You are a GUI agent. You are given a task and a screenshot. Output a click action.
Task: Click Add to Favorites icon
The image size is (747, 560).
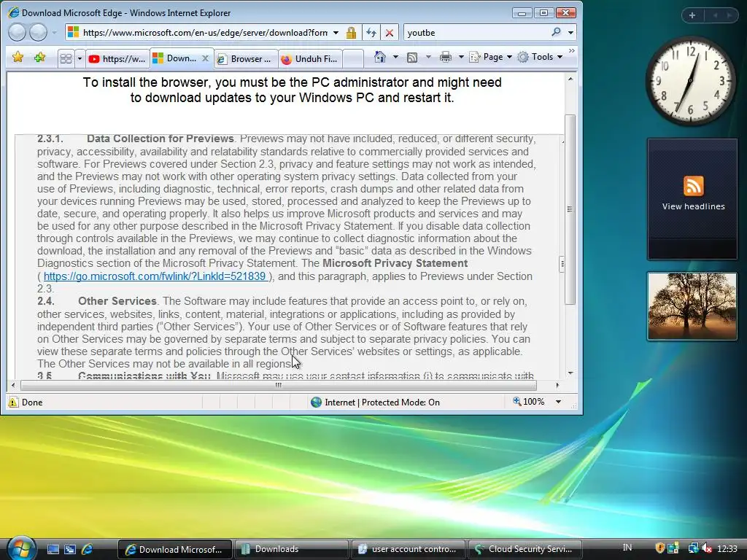point(39,58)
